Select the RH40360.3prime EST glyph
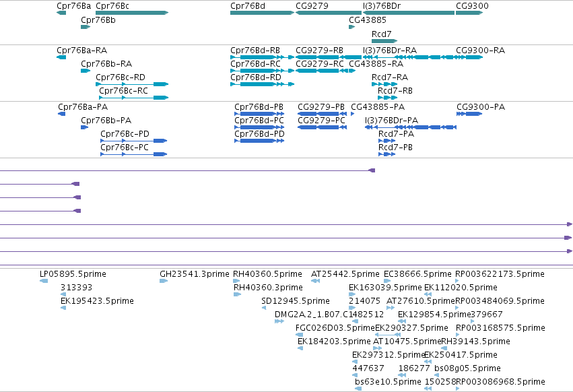The image size is (573, 392). (238, 294)
